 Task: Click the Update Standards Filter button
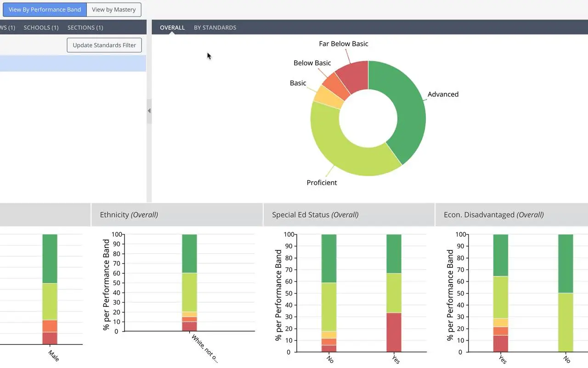pyautogui.click(x=104, y=45)
